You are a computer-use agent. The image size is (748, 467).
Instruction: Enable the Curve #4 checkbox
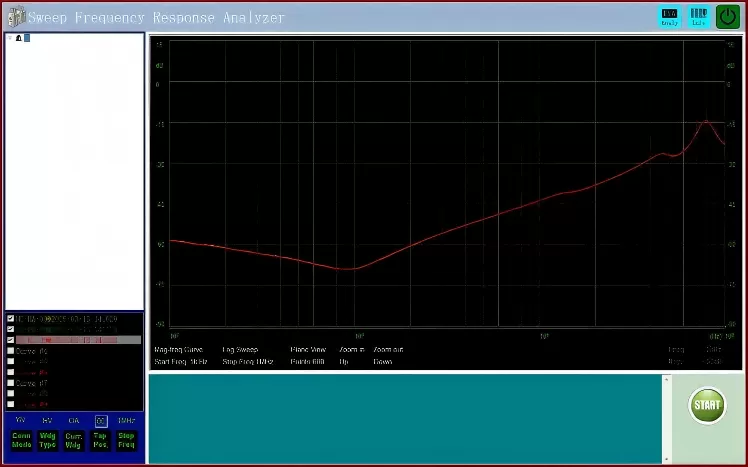coord(11,351)
